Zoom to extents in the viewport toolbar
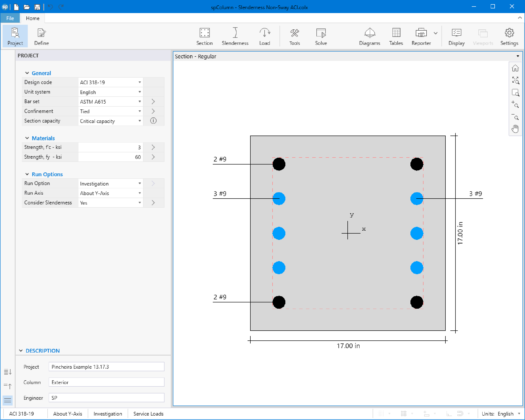The width and height of the screenshot is (525, 420). point(515,80)
